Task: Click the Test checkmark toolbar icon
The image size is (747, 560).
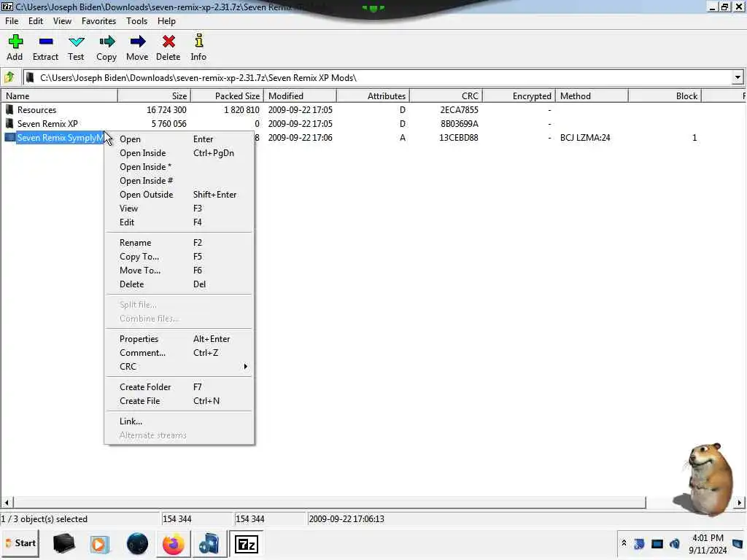Action: click(76, 42)
